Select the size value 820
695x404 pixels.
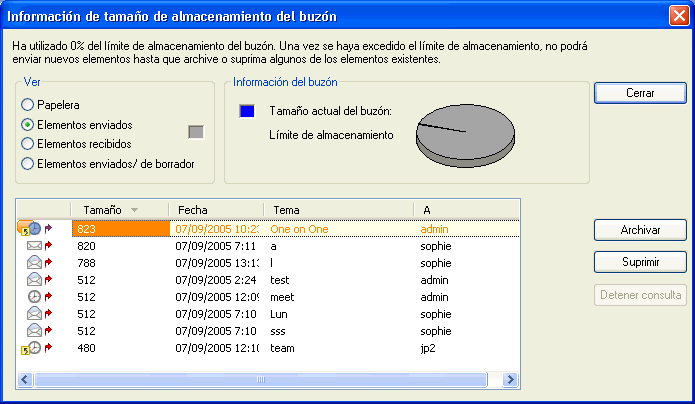[86, 246]
